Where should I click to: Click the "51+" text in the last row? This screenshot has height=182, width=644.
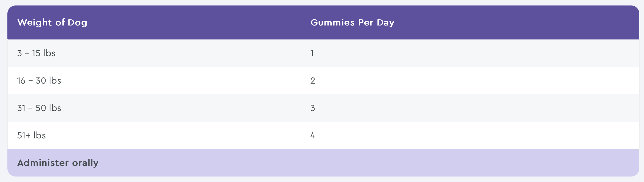tap(24, 135)
